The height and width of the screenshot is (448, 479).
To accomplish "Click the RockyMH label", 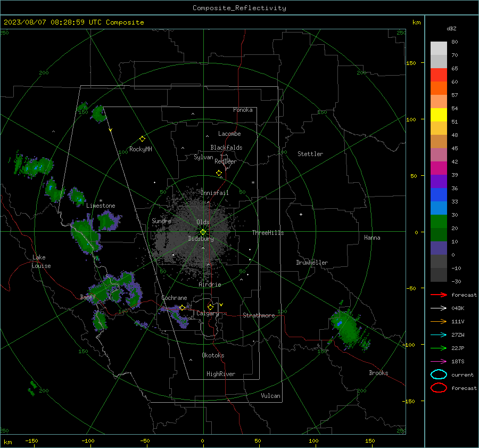I will tap(141, 149).
